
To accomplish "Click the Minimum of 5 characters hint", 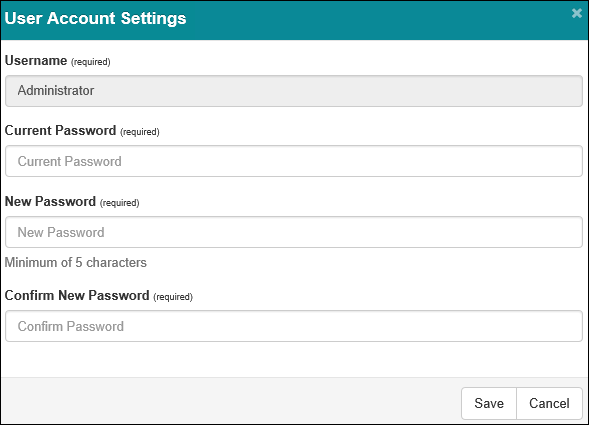I will (76, 262).
